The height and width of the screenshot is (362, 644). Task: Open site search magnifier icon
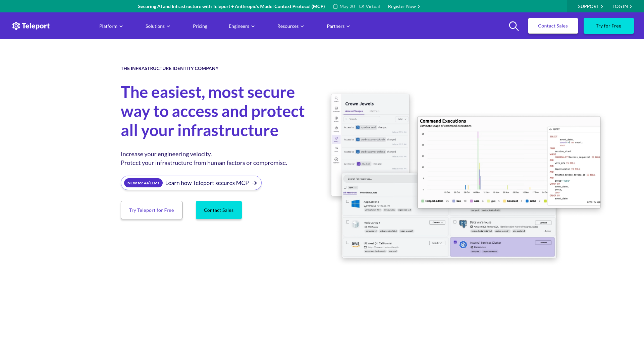tap(514, 26)
